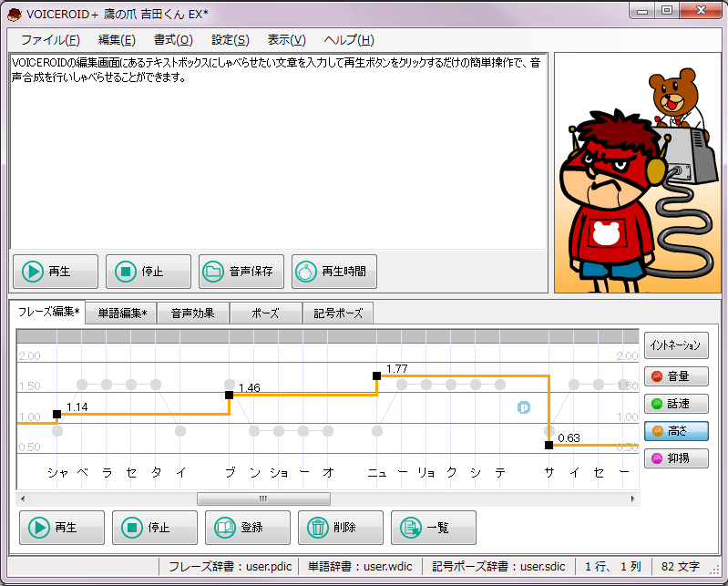Play the phrase with the bottom 再生 button
This screenshot has width=728, height=586.
point(62,528)
